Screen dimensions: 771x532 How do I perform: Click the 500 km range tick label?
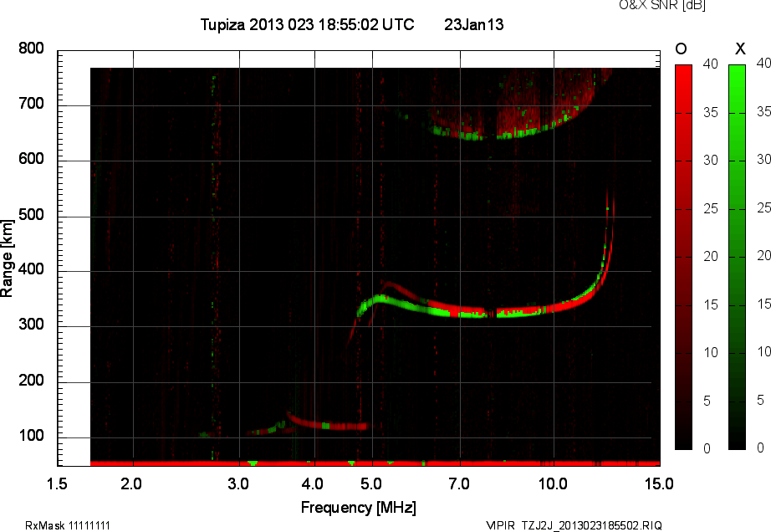(31, 215)
